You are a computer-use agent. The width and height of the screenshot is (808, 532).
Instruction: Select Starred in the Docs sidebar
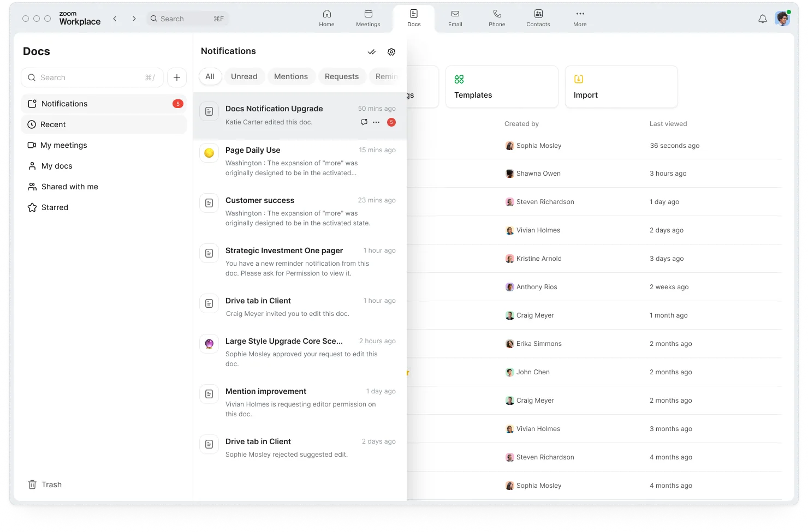55,207
